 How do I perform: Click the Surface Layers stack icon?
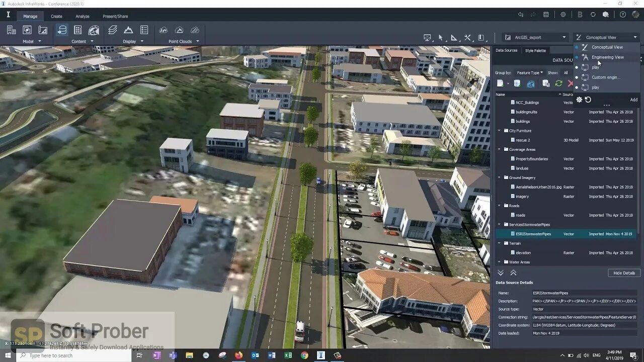pyautogui.click(x=113, y=30)
